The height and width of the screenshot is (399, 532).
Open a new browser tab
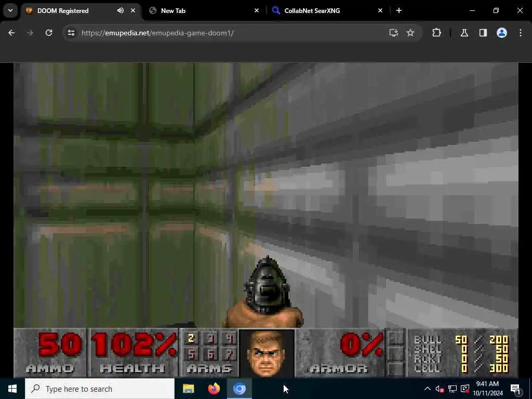[x=399, y=10]
